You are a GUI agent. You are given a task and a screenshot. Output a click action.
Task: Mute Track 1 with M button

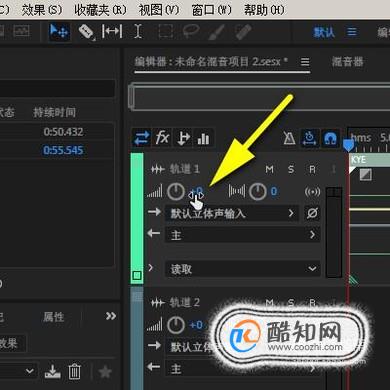point(269,170)
